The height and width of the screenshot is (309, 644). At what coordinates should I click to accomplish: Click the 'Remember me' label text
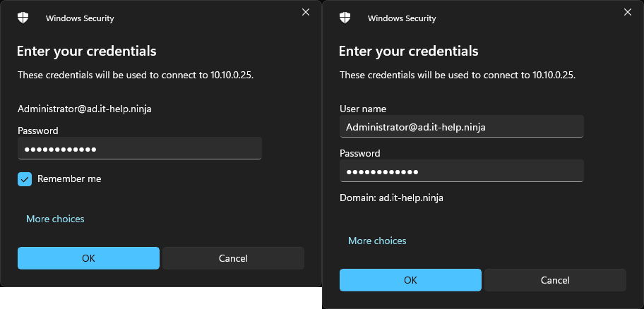click(x=69, y=179)
